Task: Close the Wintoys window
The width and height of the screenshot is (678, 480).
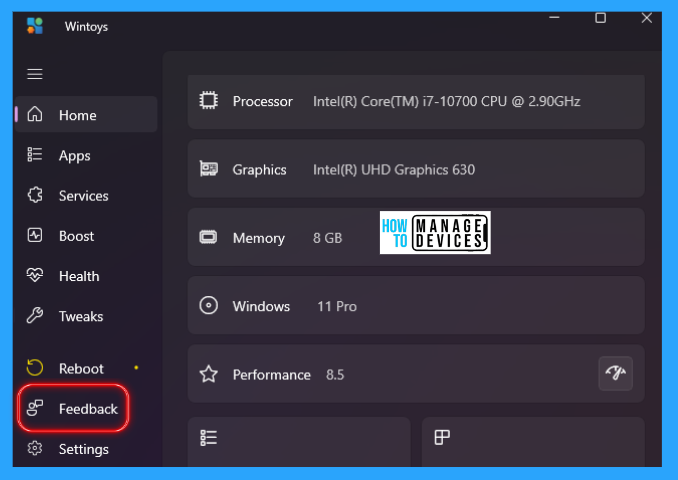Action: point(646,18)
